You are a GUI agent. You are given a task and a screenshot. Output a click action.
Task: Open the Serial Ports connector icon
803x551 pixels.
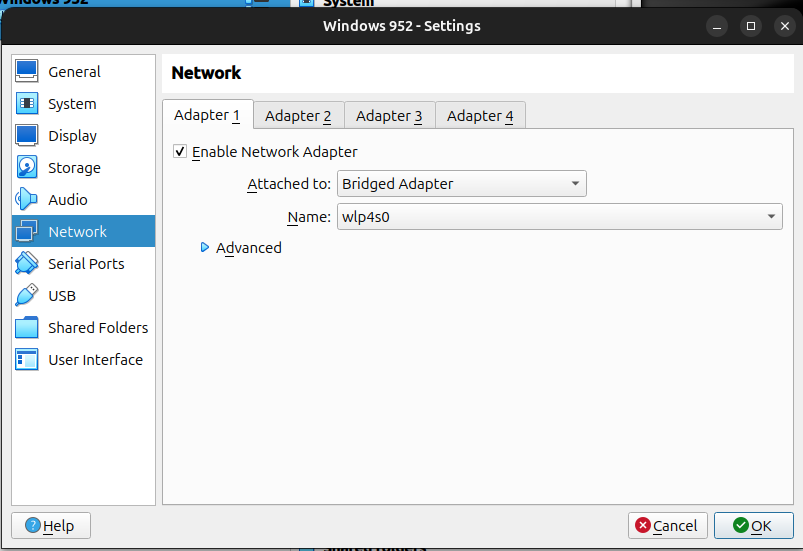pos(27,263)
